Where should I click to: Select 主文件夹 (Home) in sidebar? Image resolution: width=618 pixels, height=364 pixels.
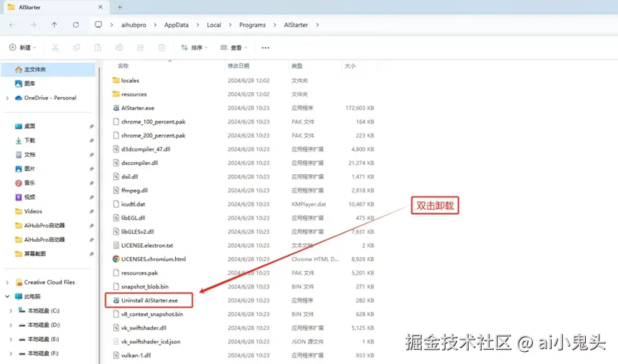48,69
